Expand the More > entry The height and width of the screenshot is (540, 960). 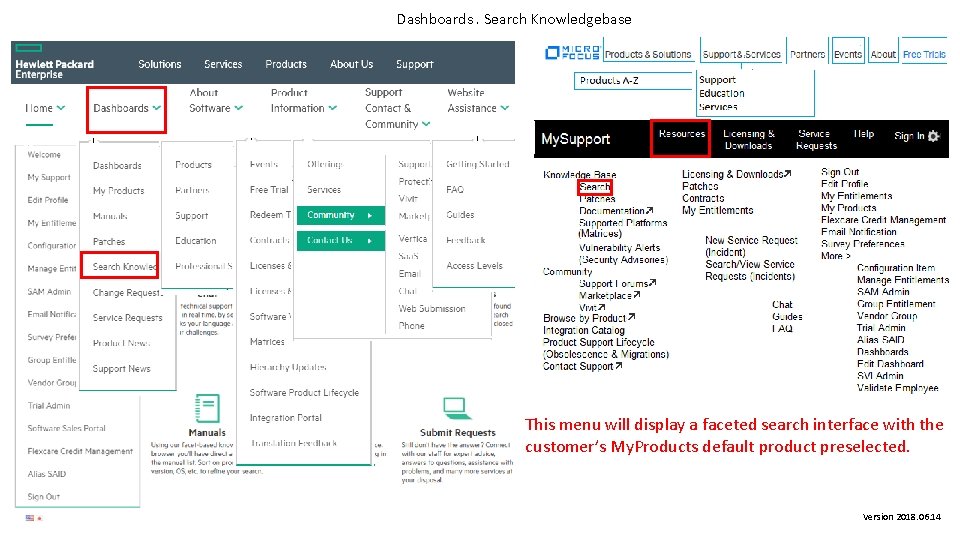click(x=836, y=256)
